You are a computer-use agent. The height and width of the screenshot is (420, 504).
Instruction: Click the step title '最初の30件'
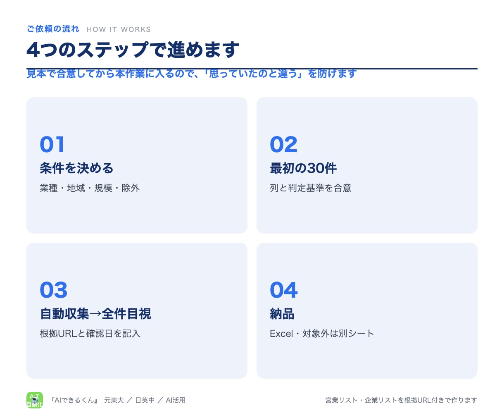(303, 168)
